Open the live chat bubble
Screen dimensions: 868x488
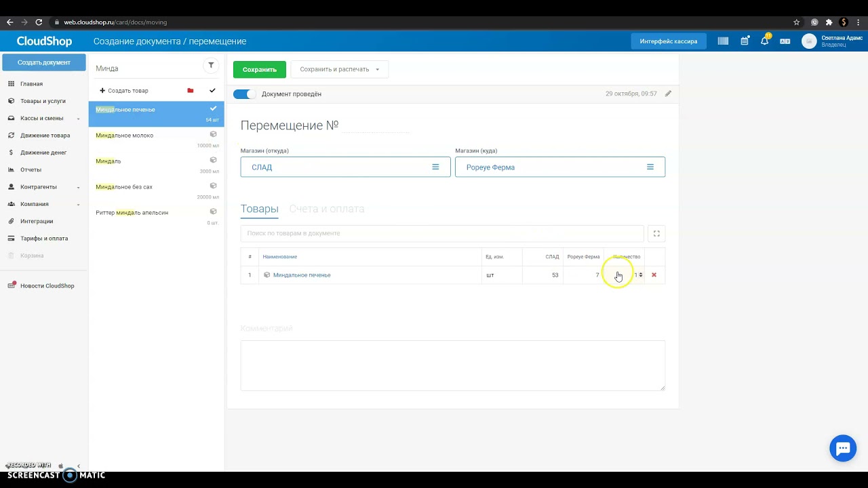(843, 448)
